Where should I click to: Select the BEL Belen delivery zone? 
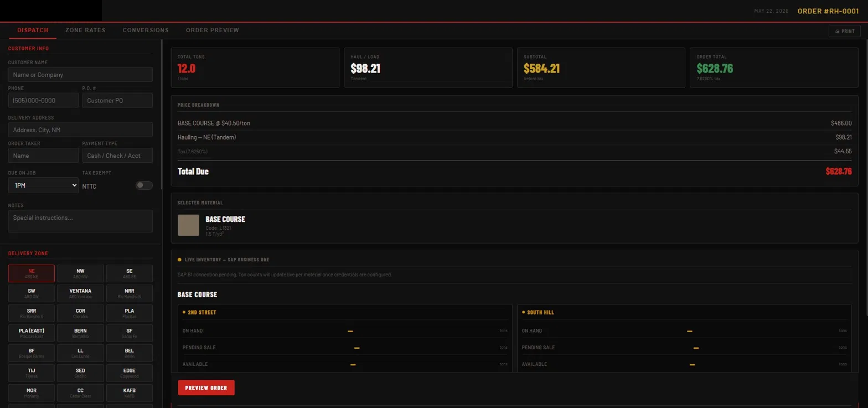[129, 353]
